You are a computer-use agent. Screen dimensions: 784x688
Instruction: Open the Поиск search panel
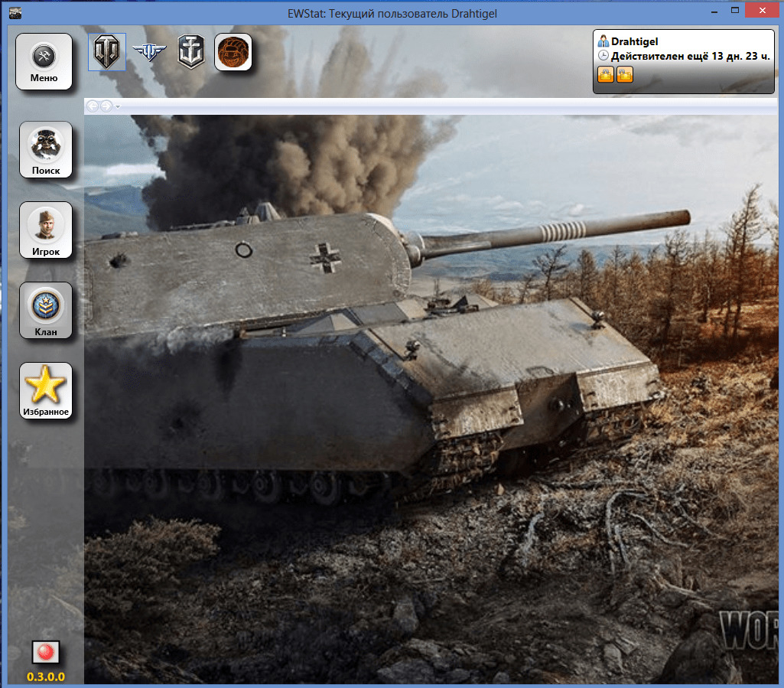(45, 149)
